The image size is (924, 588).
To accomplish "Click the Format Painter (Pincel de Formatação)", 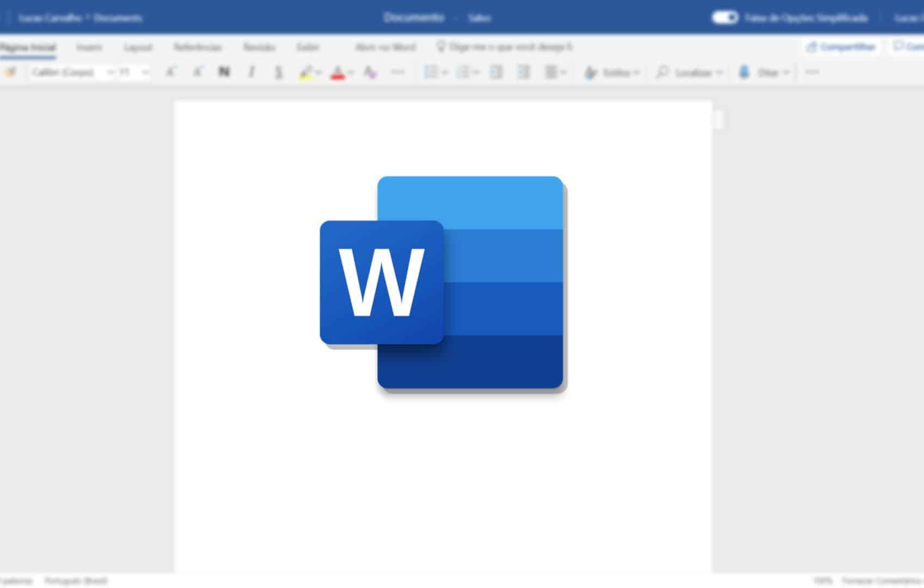I will 12,71.
